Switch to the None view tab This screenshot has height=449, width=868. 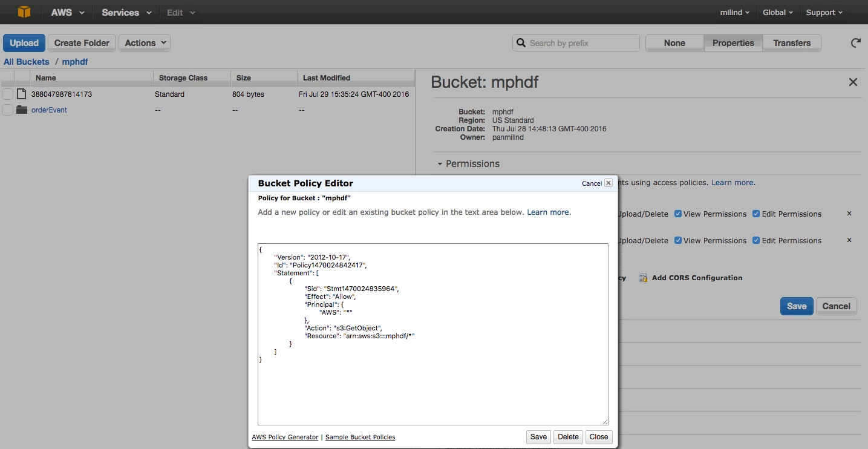click(x=674, y=43)
